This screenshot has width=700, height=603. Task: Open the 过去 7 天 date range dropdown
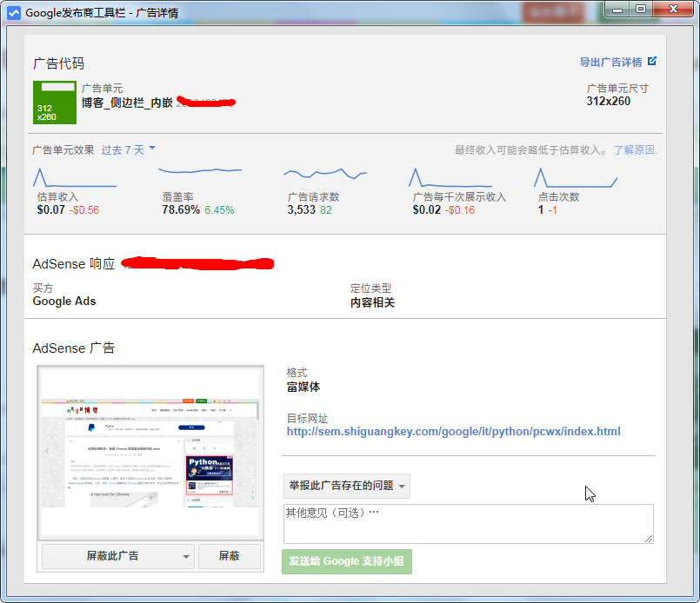point(129,149)
